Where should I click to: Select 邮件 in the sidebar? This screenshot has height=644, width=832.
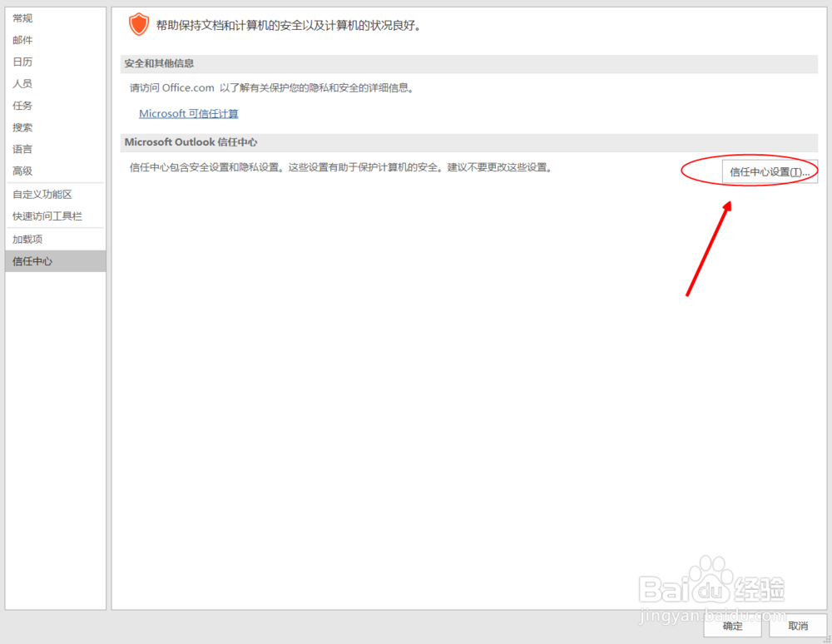55,40
